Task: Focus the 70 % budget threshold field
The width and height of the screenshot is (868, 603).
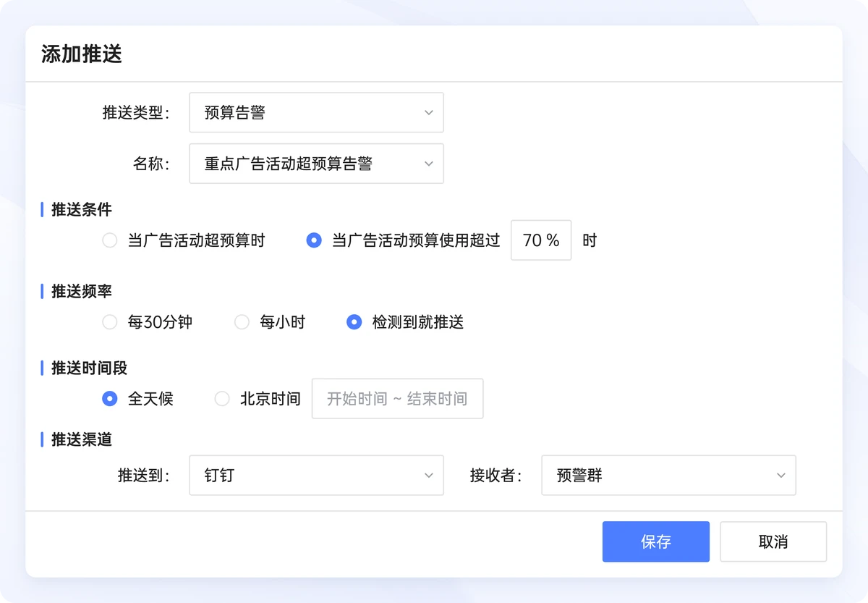Action: pyautogui.click(x=540, y=240)
